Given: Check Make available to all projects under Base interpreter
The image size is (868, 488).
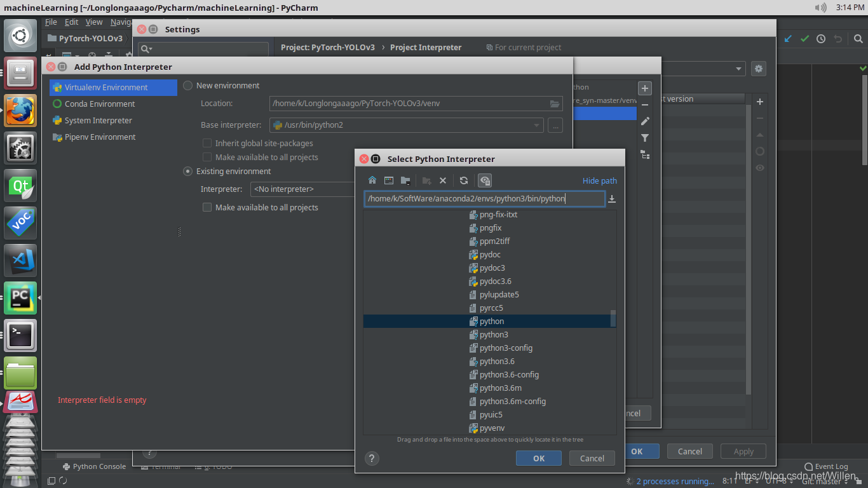Looking at the screenshot, I should (x=207, y=158).
